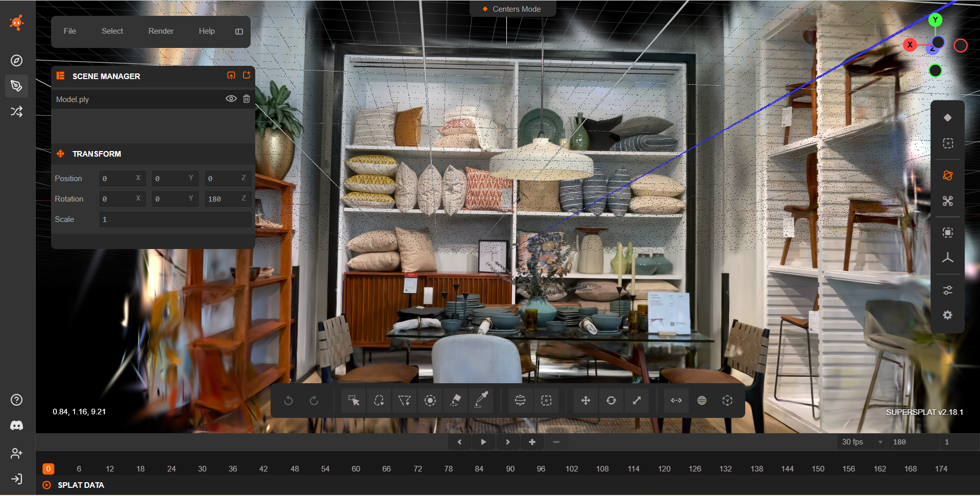Click the Scale input field
This screenshot has height=496, width=980.
pyautogui.click(x=175, y=219)
